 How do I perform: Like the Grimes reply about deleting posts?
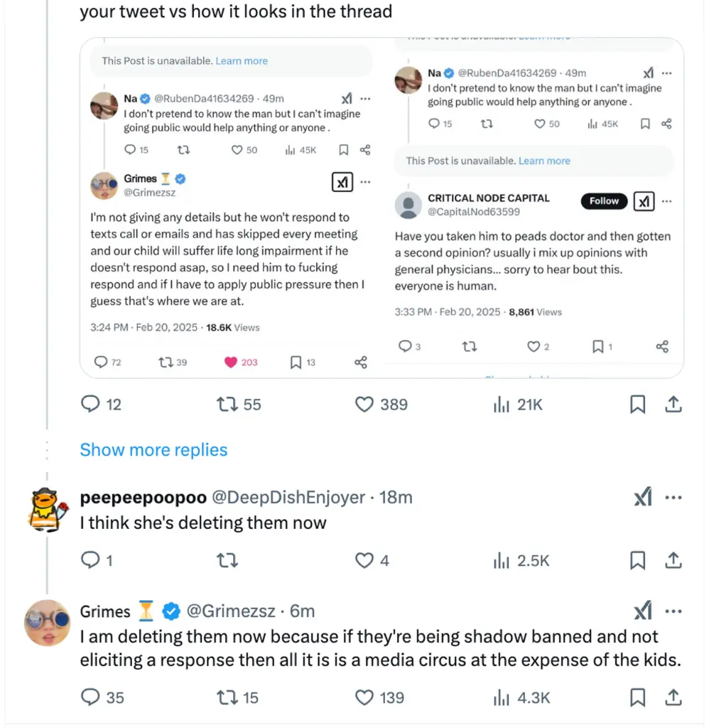click(364, 697)
